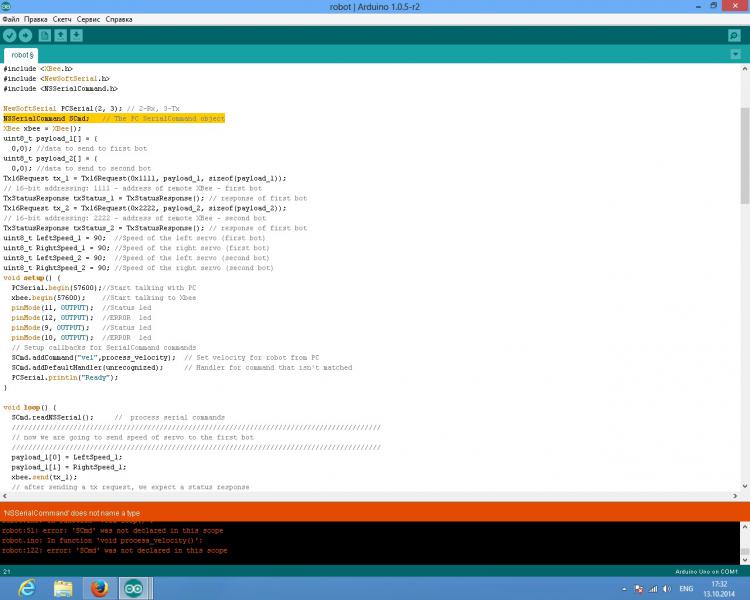The height and width of the screenshot is (600, 750).
Task: Open the Сервис menu
Action: (x=88, y=19)
